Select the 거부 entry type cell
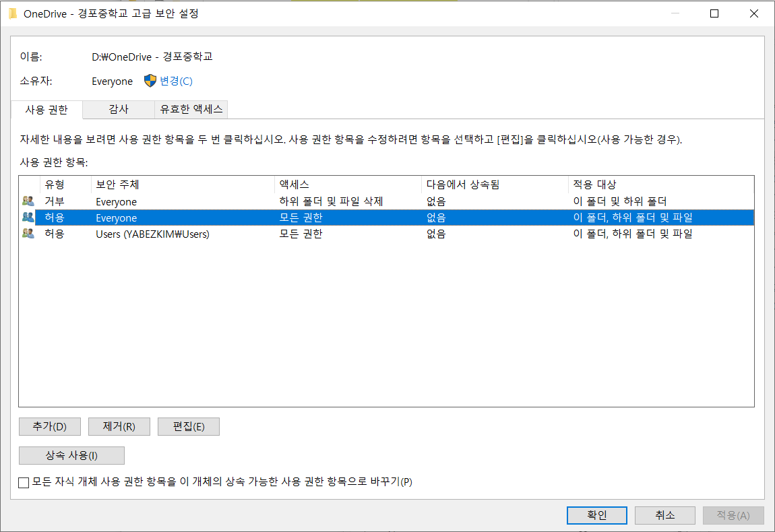The height and width of the screenshot is (532, 775). (55, 201)
